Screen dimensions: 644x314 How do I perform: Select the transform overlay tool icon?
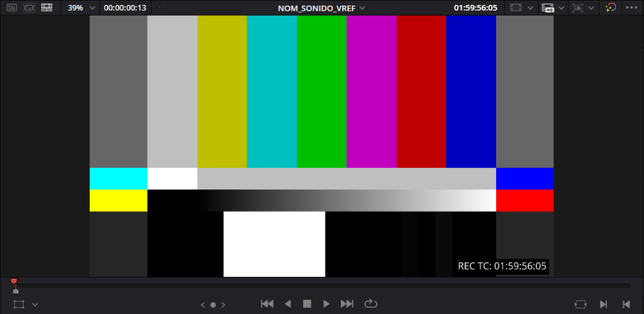click(19, 305)
